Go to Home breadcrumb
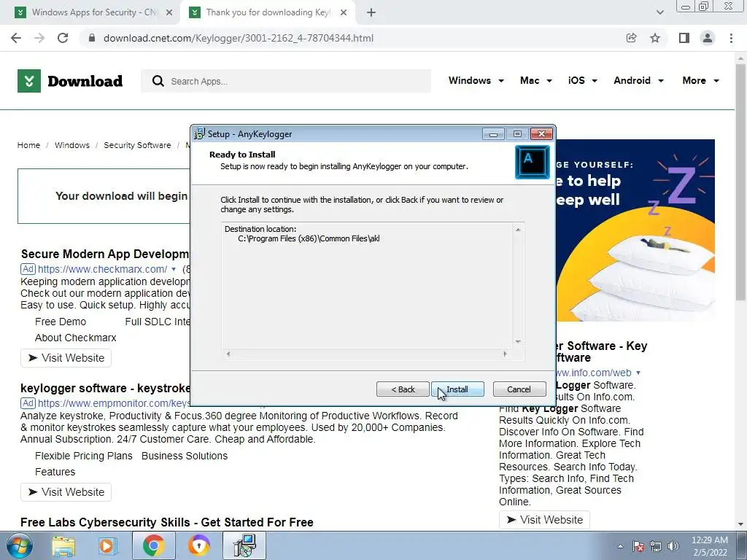 [x=28, y=145]
